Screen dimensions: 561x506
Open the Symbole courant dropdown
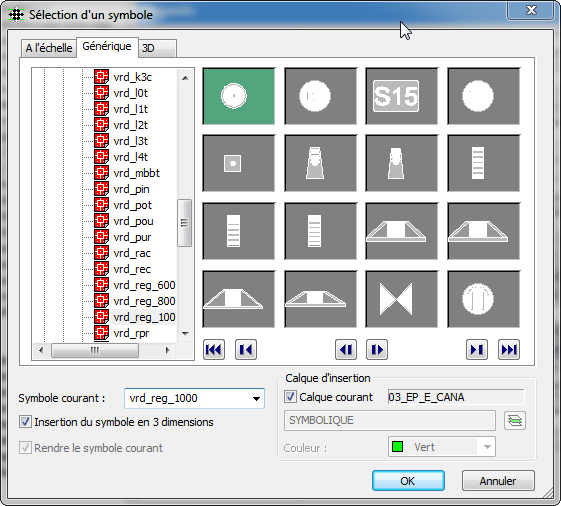(256, 398)
